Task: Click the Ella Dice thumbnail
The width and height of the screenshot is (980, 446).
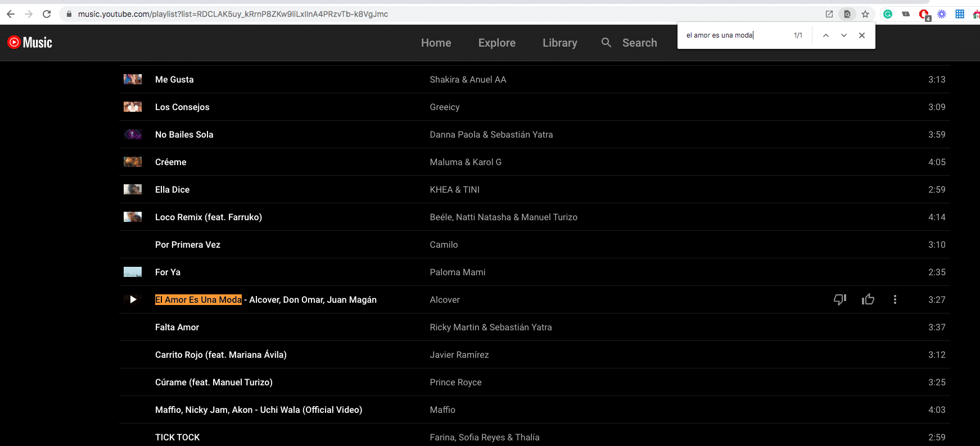Action: (x=133, y=189)
